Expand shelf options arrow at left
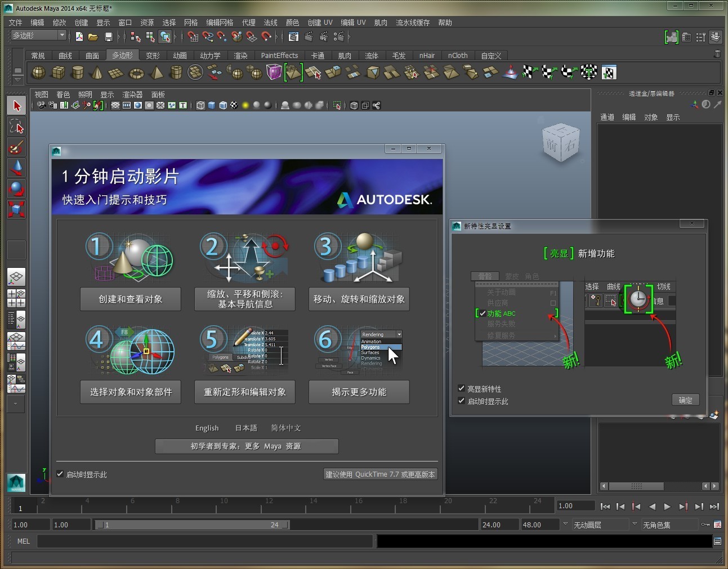This screenshot has height=569, width=728. (17, 80)
